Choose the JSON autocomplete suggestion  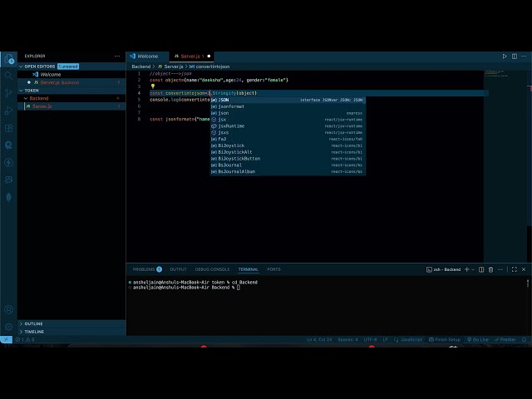(288, 100)
